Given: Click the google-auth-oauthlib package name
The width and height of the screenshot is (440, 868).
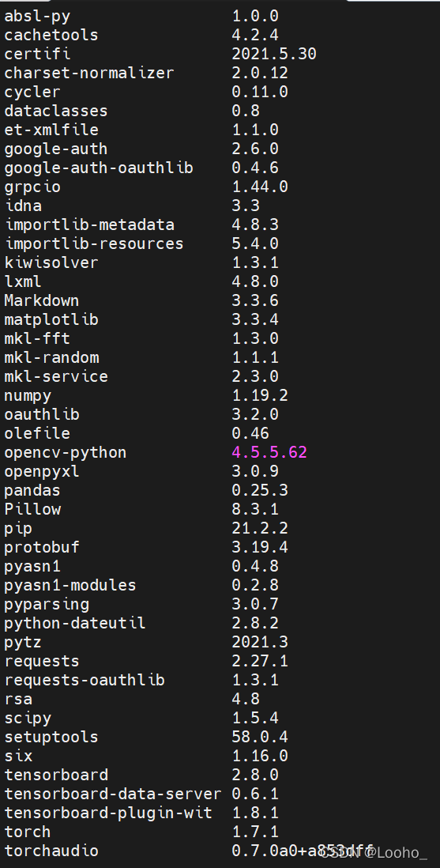Looking at the screenshot, I should tap(99, 168).
